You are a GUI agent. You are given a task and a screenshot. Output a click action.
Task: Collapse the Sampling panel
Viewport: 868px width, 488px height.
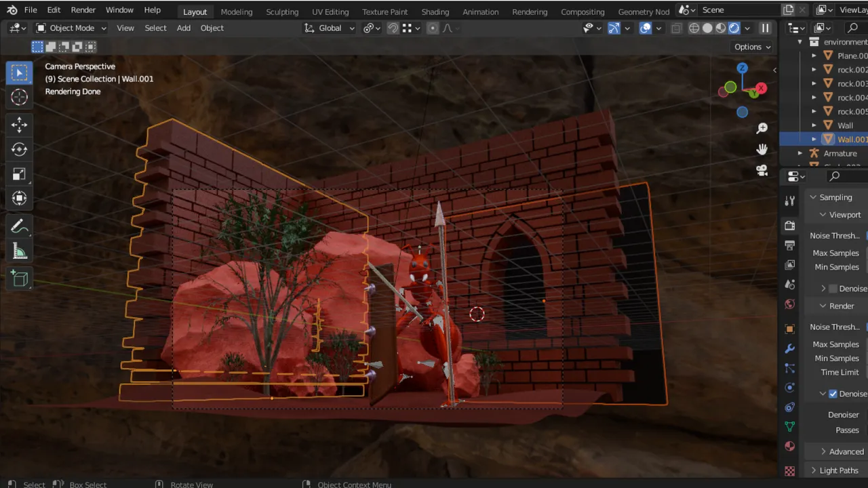(813, 197)
